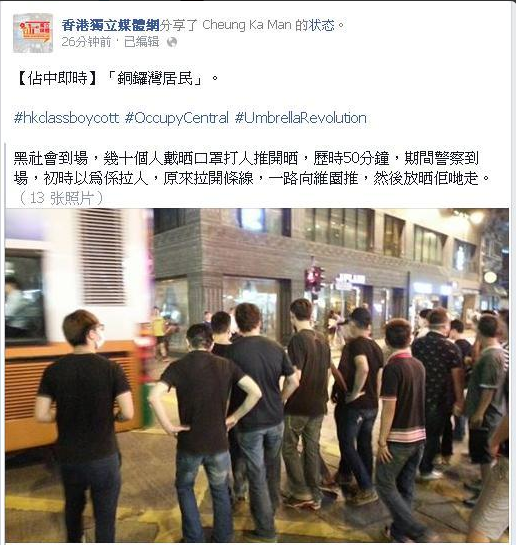Open the #hkclassboycott hashtag
Image resolution: width=516 pixels, height=547 pixels.
[66, 118]
